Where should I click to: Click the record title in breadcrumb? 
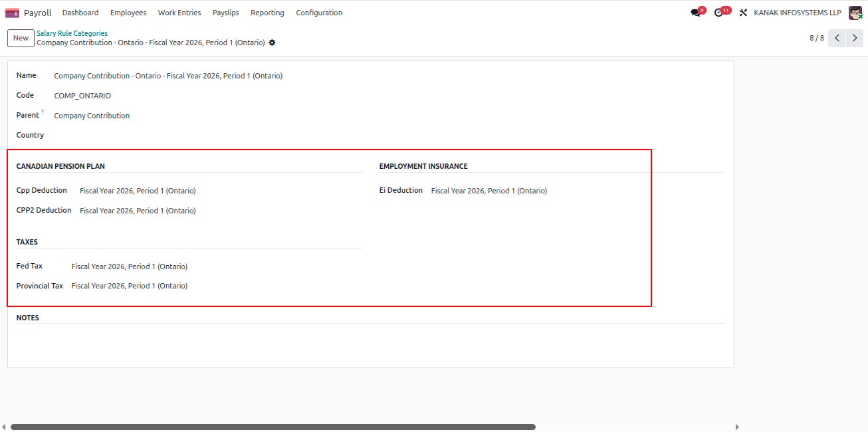click(151, 43)
